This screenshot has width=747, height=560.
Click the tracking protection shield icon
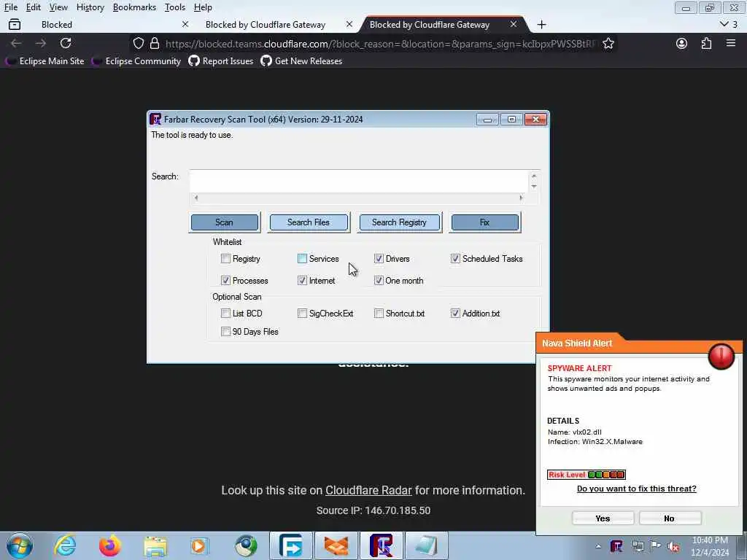138,43
